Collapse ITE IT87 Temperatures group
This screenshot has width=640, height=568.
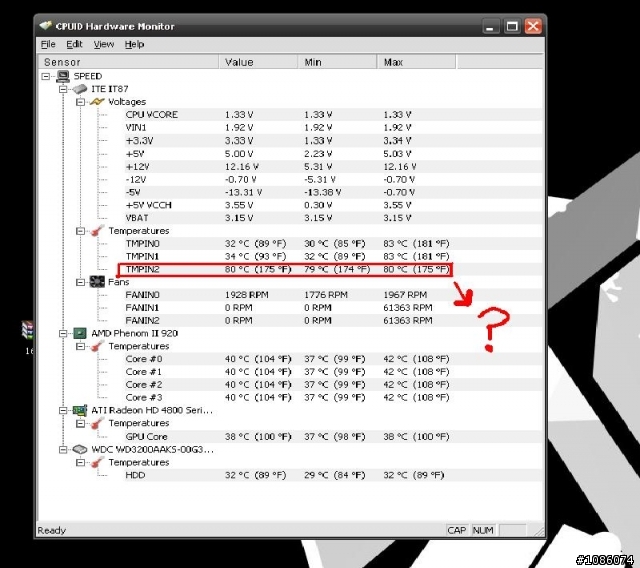[80, 231]
